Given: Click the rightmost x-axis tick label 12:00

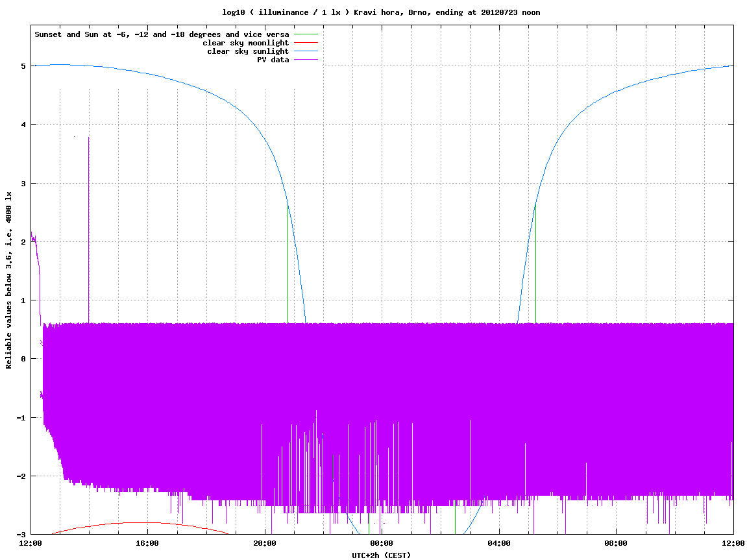Looking at the screenshot, I should click(733, 543).
